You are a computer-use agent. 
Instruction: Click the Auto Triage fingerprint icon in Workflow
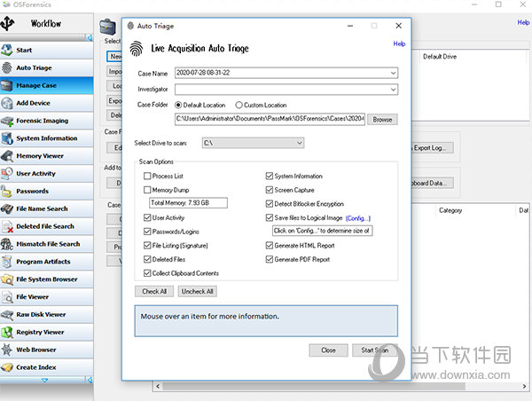pyautogui.click(x=7, y=67)
